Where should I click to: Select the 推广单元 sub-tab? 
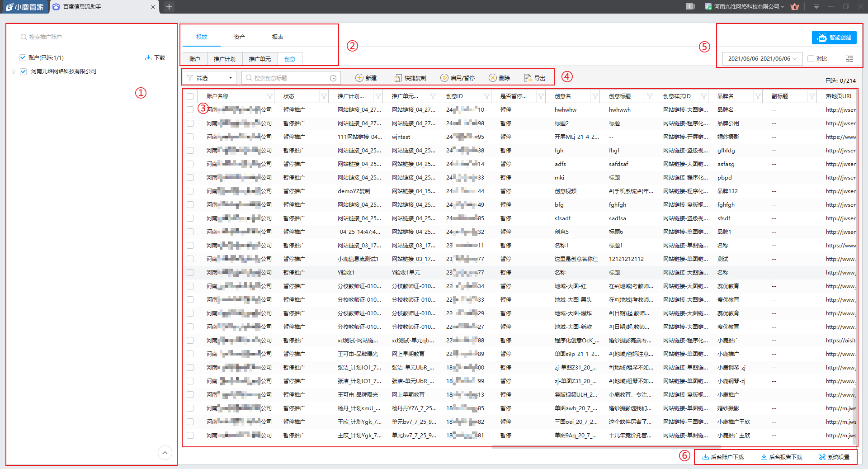pyautogui.click(x=260, y=59)
